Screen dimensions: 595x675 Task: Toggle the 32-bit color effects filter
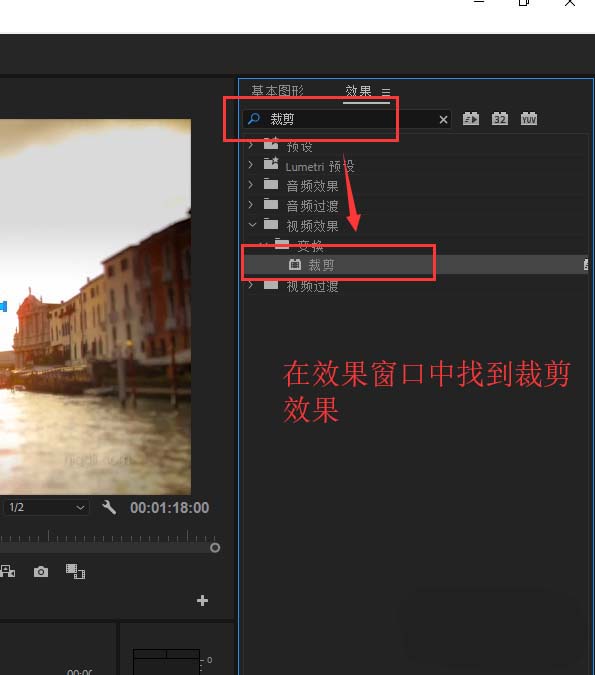500,119
